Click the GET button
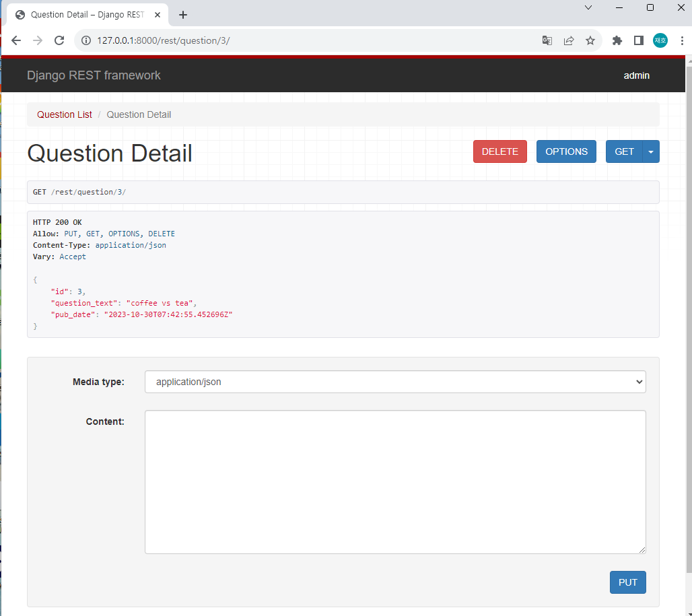The height and width of the screenshot is (616, 692). [x=624, y=151]
